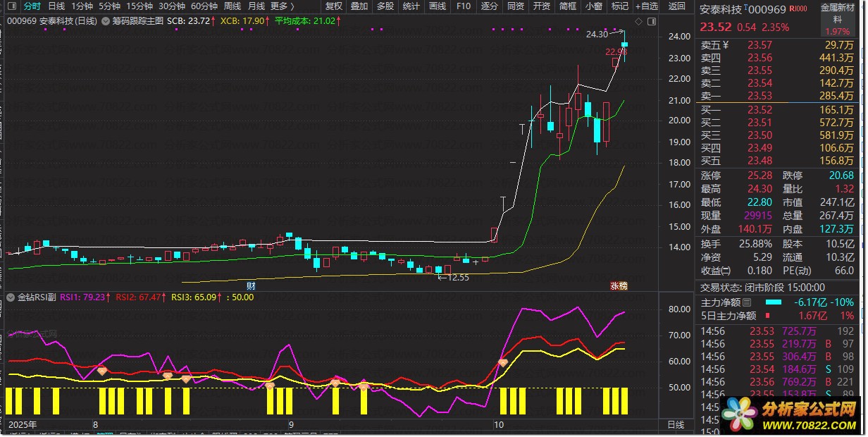Image resolution: width=868 pixels, height=437 pixels.
Task: Select the 周线 weekly period tab
Action: (232, 6)
